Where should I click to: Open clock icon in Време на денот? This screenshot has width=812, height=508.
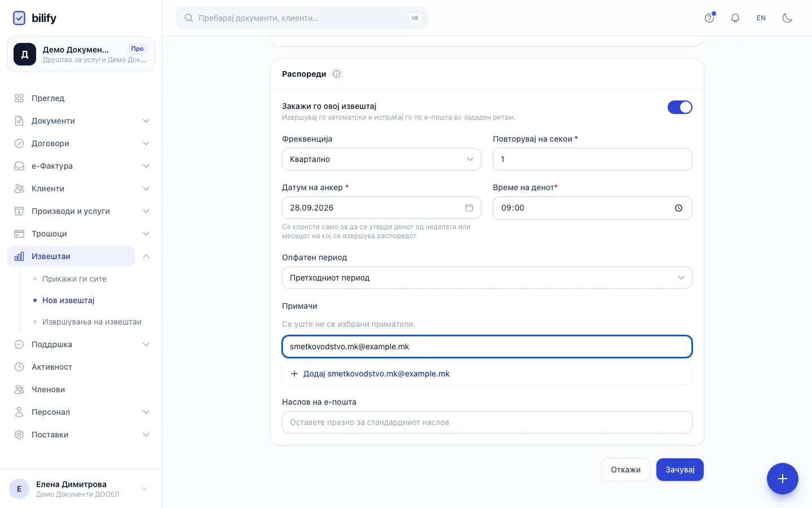(x=678, y=208)
